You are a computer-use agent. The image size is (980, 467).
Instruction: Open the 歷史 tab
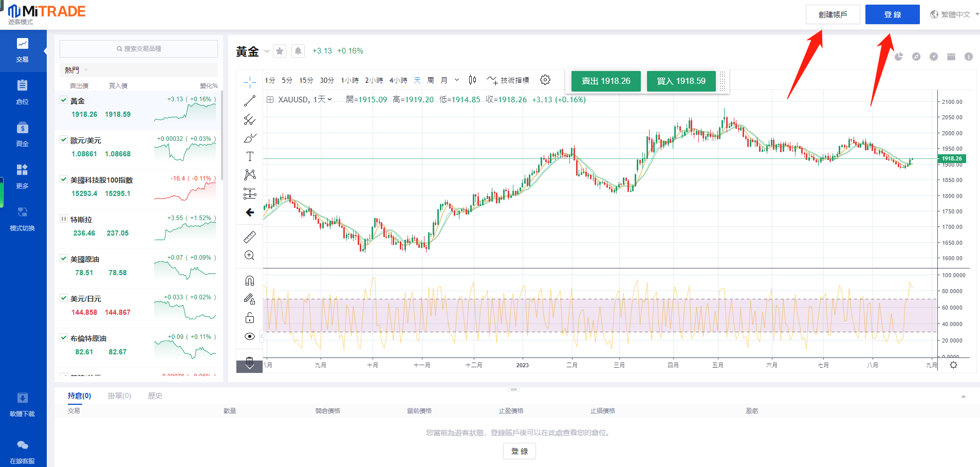(155, 396)
